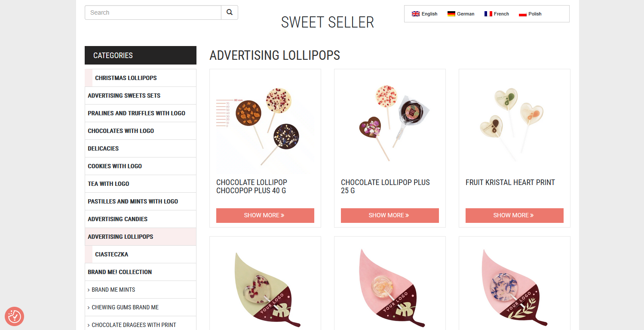Click the search magnifier icon button
644x330 pixels.
click(230, 12)
